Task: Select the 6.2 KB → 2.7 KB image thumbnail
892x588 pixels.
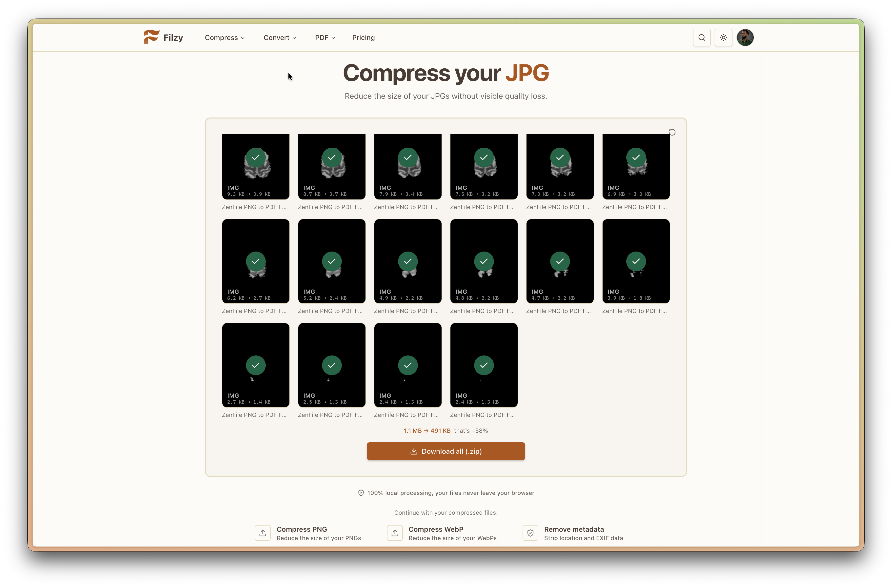Action: pos(256,261)
